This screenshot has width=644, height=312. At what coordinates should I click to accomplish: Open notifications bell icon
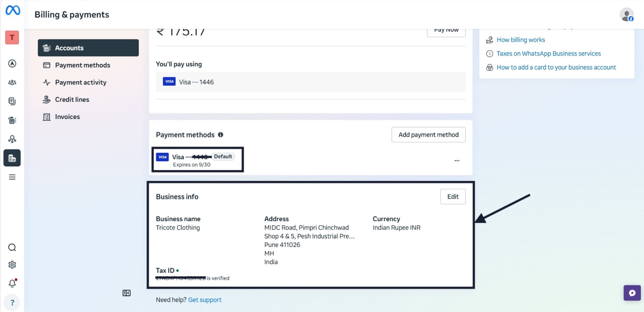(x=12, y=283)
